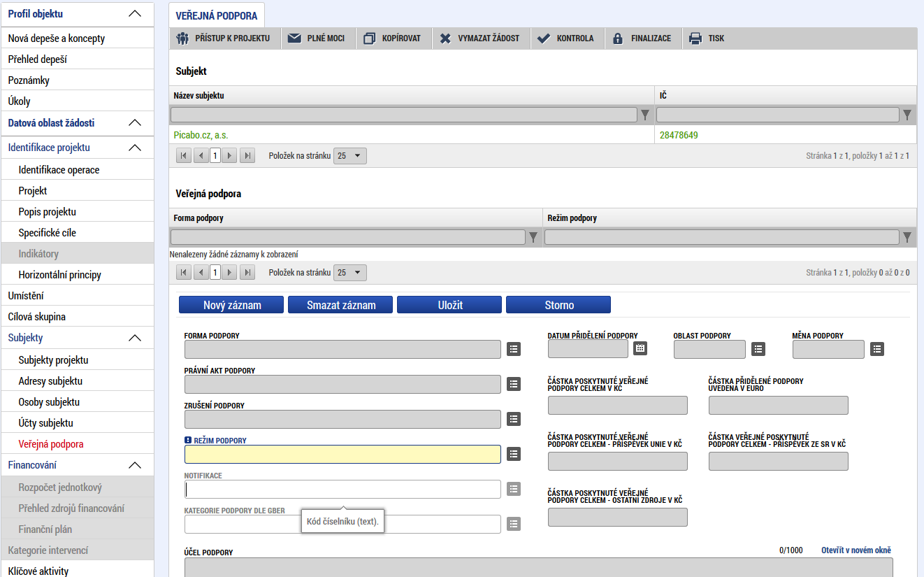Open Položek na stránku dropdown in Subjekt table
Image resolution: width=924 pixels, height=577 pixels.
coord(349,156)
